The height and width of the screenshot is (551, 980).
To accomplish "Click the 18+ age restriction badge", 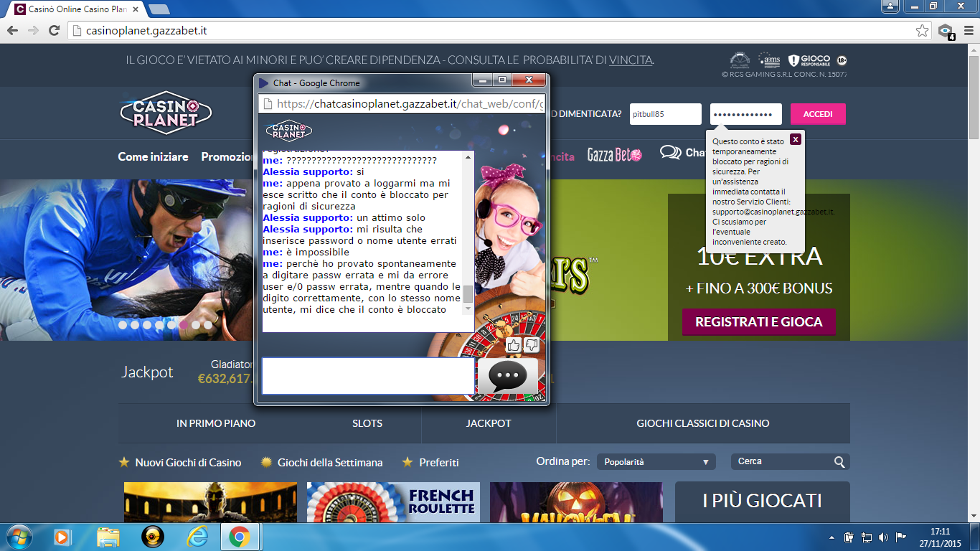I will [841, 61].
